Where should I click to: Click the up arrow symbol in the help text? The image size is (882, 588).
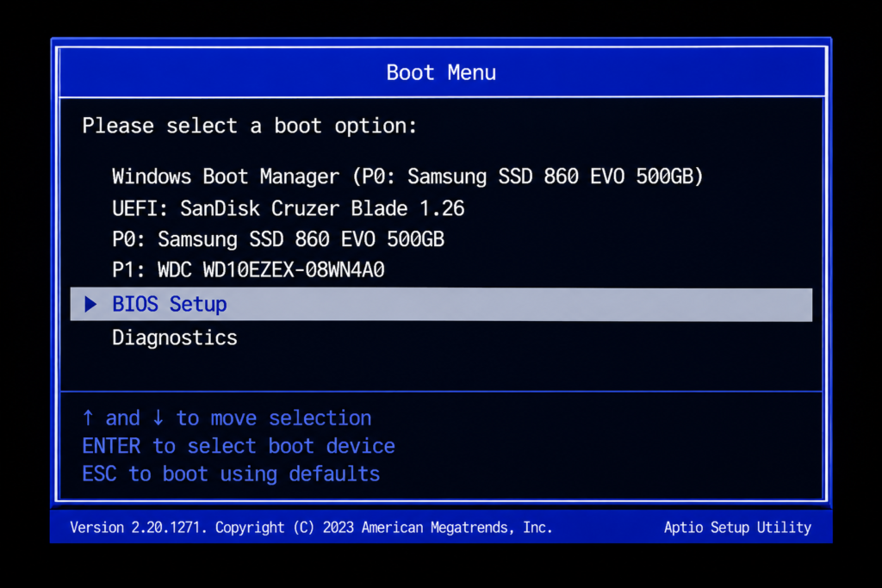(88, 418)
